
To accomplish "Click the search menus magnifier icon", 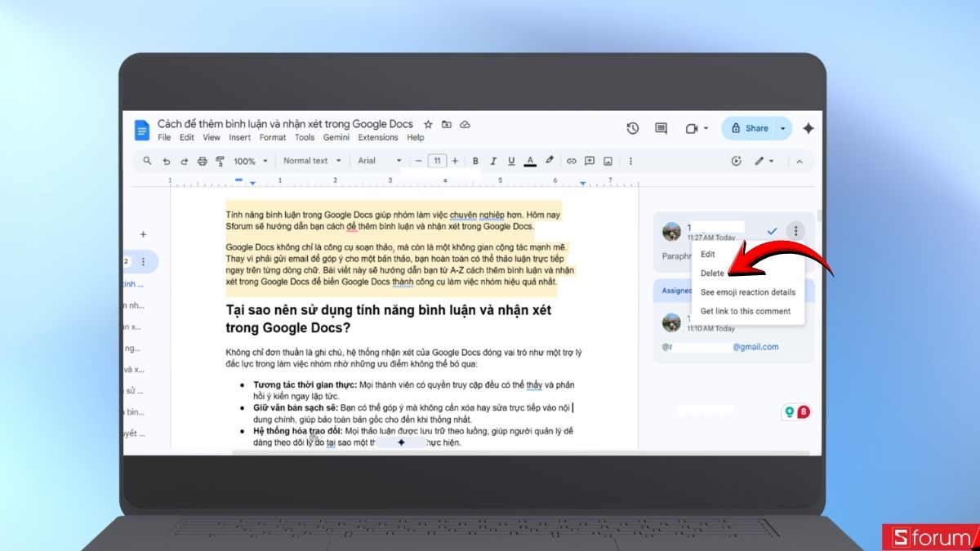I will click(x=147, y=161).
